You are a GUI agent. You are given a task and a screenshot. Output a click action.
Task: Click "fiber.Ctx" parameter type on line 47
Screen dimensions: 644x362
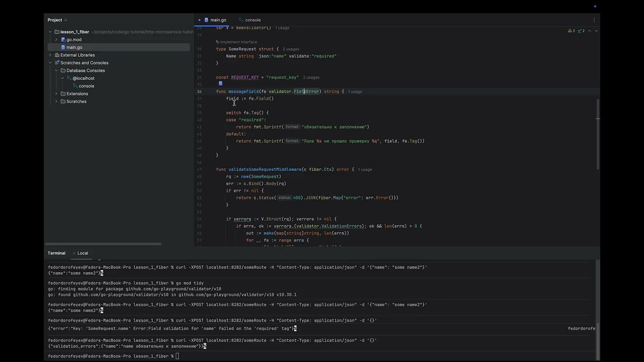(x=320, y=169)
